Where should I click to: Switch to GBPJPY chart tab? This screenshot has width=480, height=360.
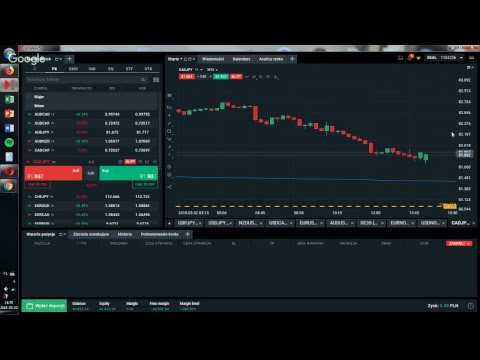coord(188,223)
